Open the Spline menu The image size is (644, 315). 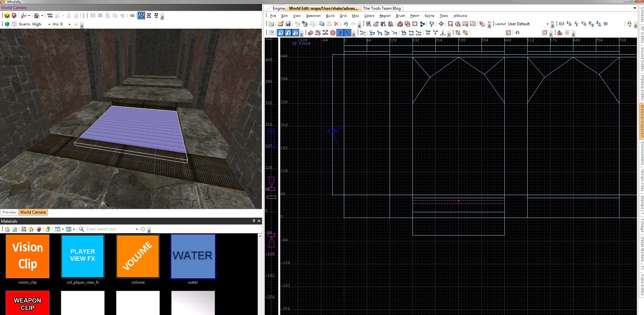pyautogui.click(x=429, y=16)
